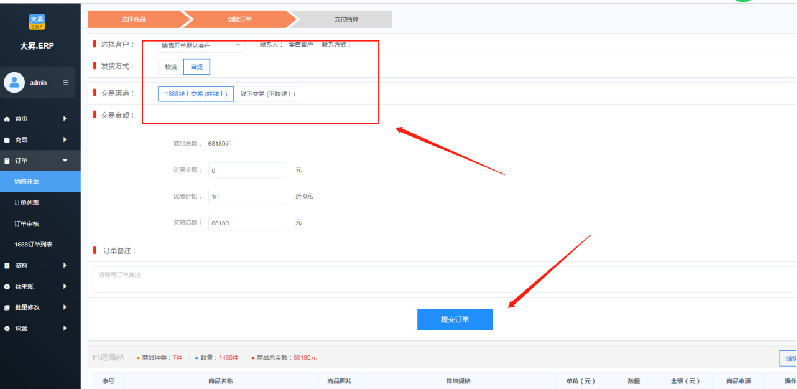Click the 商品名称 column header
This screenshot has height=389, width=797.
click(221, 381)
